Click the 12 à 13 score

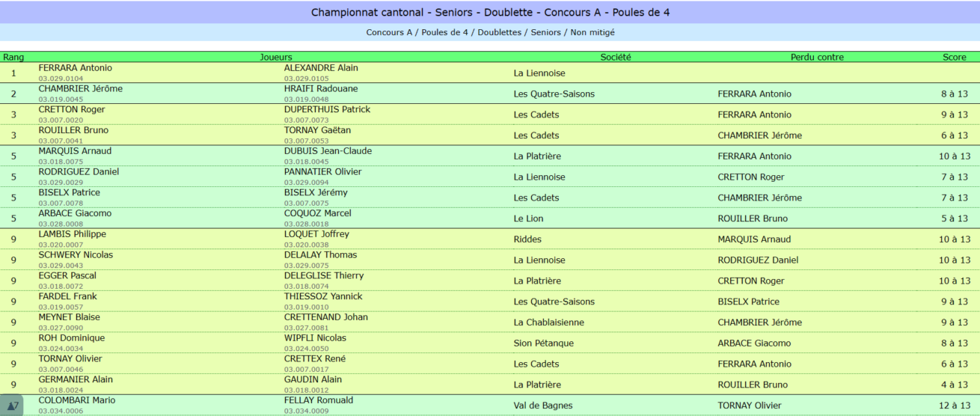click(x=955, y=406)
